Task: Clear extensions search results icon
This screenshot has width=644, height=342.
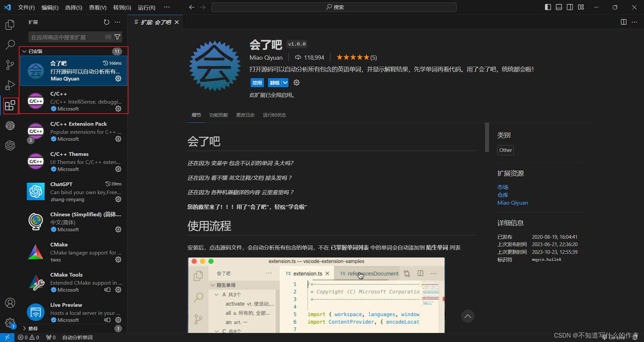Action: 108,37
